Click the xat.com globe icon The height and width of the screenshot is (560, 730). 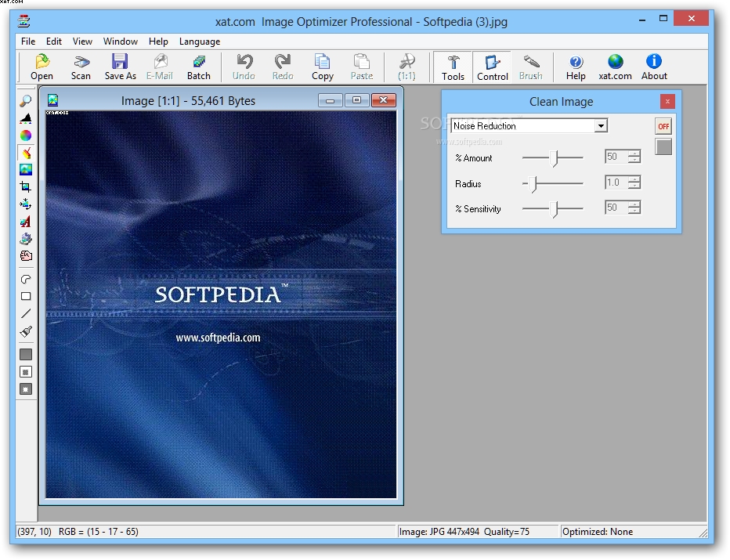615,61
